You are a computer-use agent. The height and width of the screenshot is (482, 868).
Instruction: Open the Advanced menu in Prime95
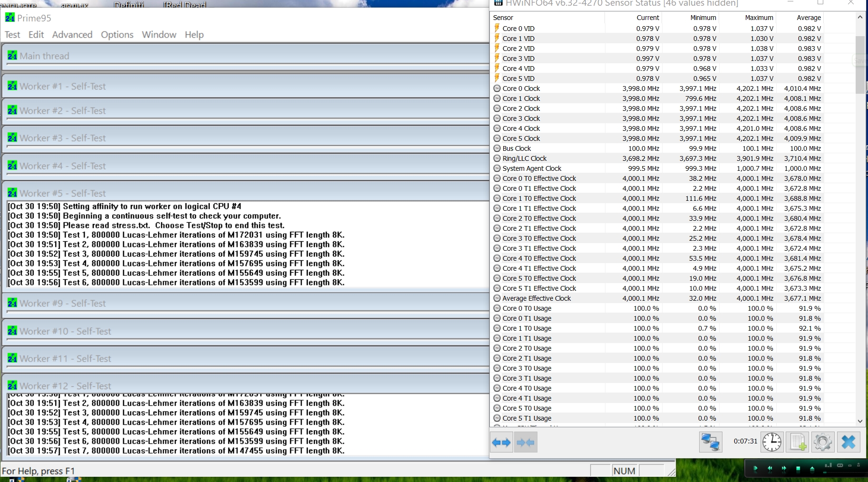coord(72,35)
